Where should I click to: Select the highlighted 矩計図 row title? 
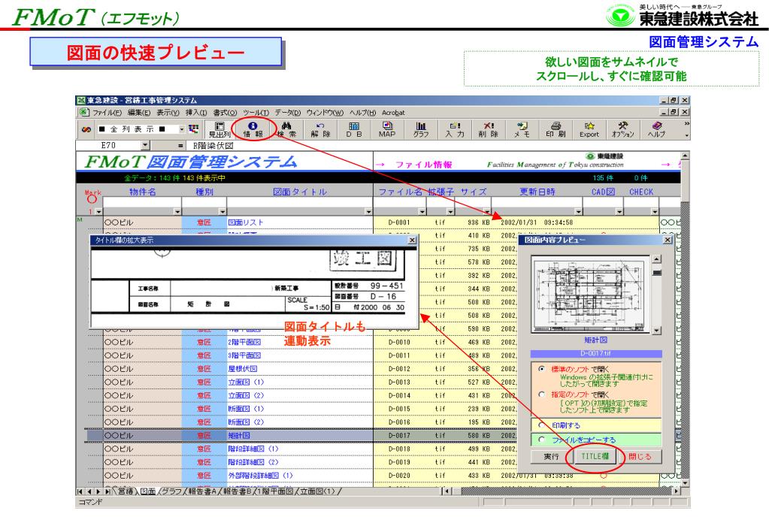coord(239,435)
